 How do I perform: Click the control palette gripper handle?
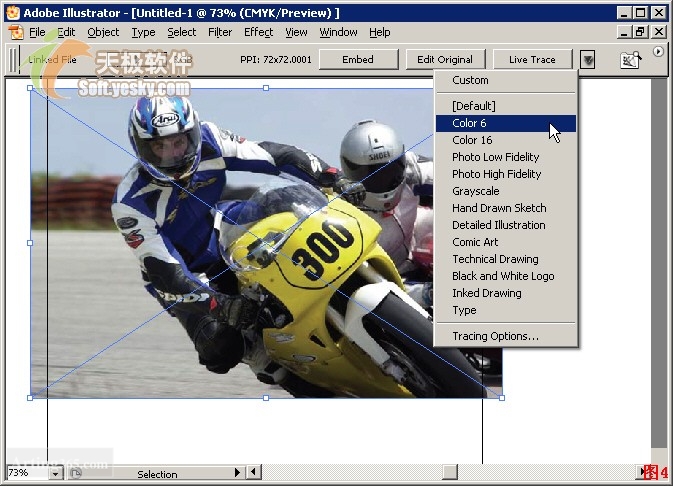click(14, 59)
